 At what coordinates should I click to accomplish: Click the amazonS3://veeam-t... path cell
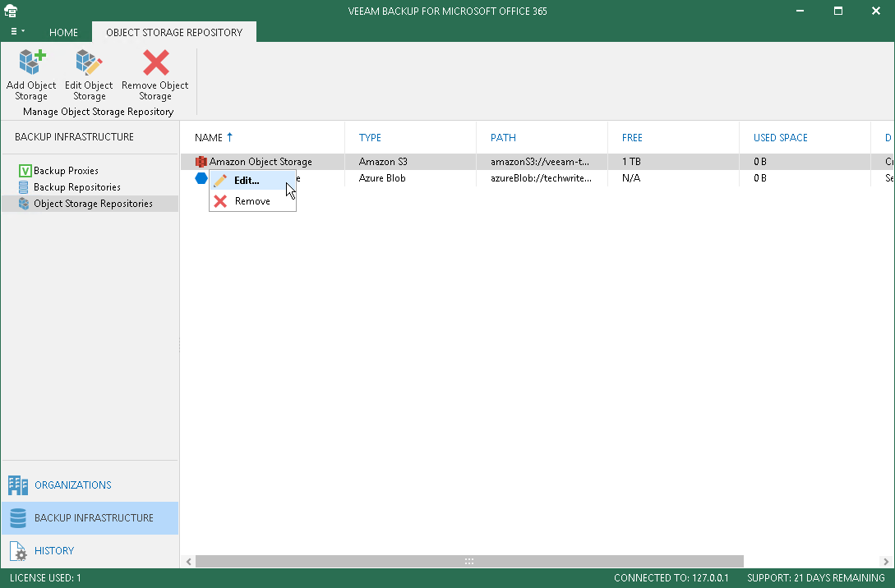pyautogui.click(x=540, y=162)
